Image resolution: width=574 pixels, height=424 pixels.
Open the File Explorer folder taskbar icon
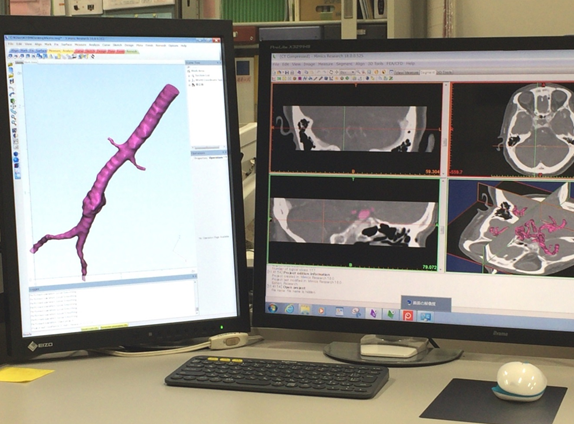(305, 310)
